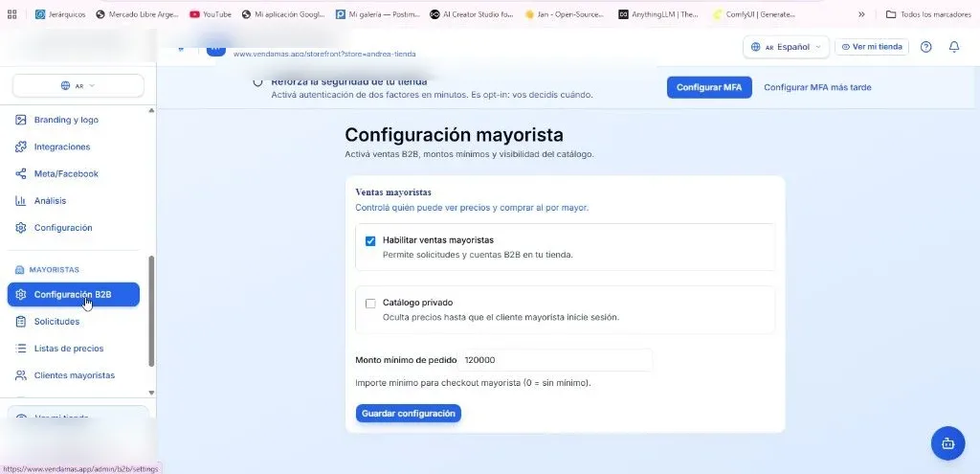Click the Guardar configuración button

point(408,414)
